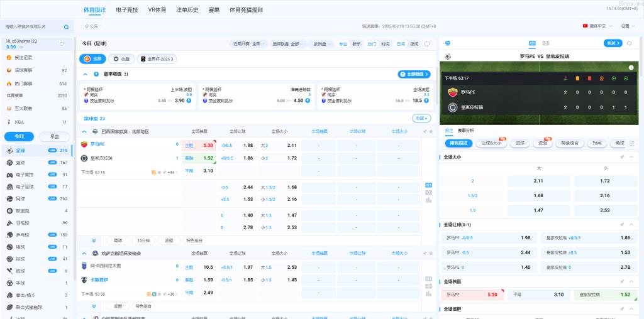Viewport: 644px width, 319px height.
Task: Click the refresh icon beside 夜间
Action: pyautogui.click(x=427, y=44)
